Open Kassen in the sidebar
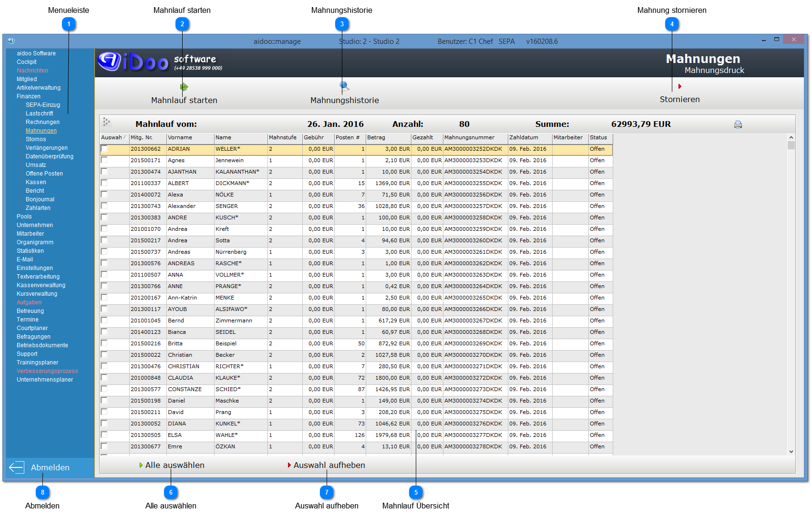The image size is (812, 518). (x=36, y=182)
